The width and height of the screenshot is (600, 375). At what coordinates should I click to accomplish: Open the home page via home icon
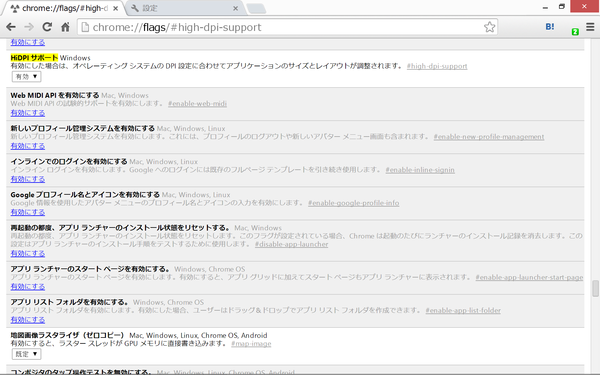[65, 27]
